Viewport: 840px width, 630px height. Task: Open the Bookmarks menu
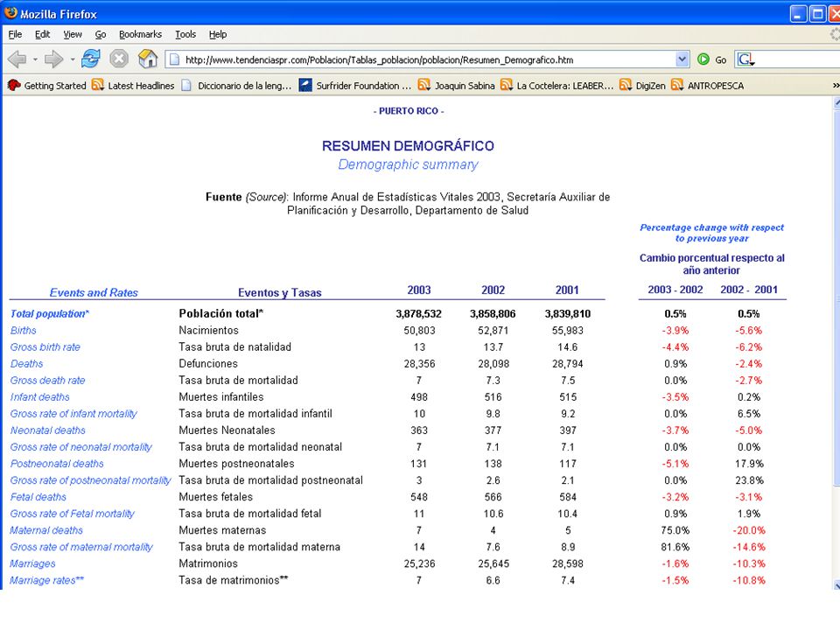coord(140,34)
